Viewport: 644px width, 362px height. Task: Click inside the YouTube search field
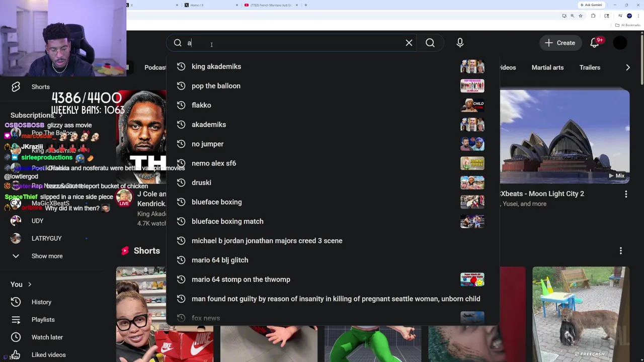[x=292, y=43]
